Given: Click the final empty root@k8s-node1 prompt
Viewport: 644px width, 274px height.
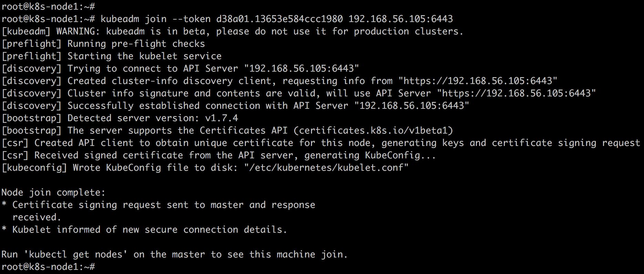Looking at the screenshot, I should (x=48, y=267).
